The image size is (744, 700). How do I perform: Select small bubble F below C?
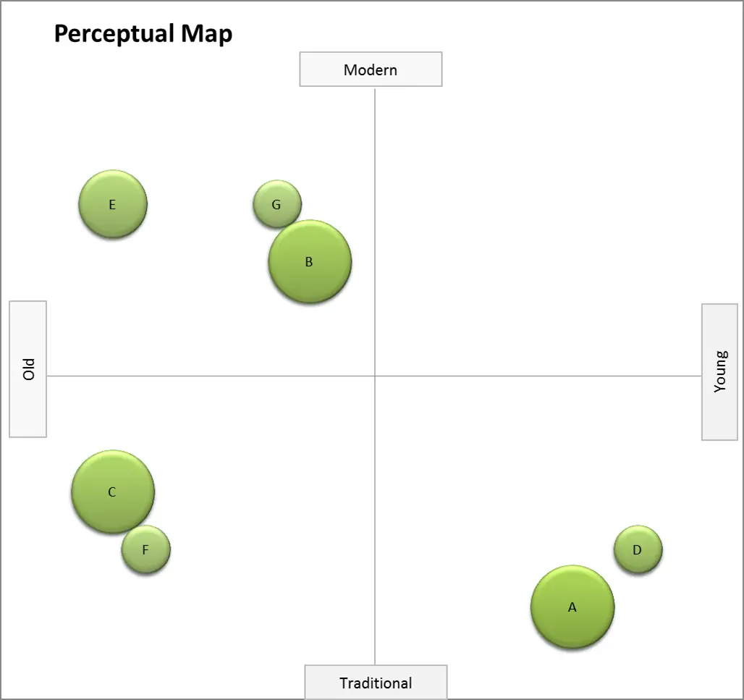coord(145,549)
